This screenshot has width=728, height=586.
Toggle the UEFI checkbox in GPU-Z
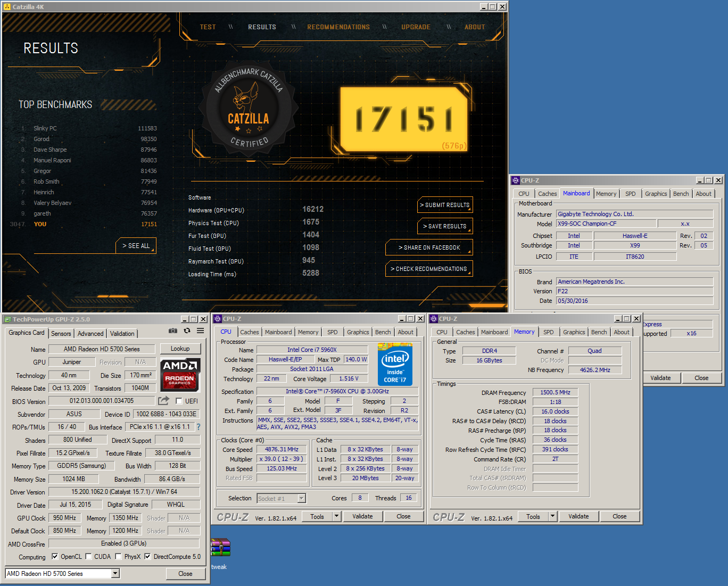(x=179, y=401)
